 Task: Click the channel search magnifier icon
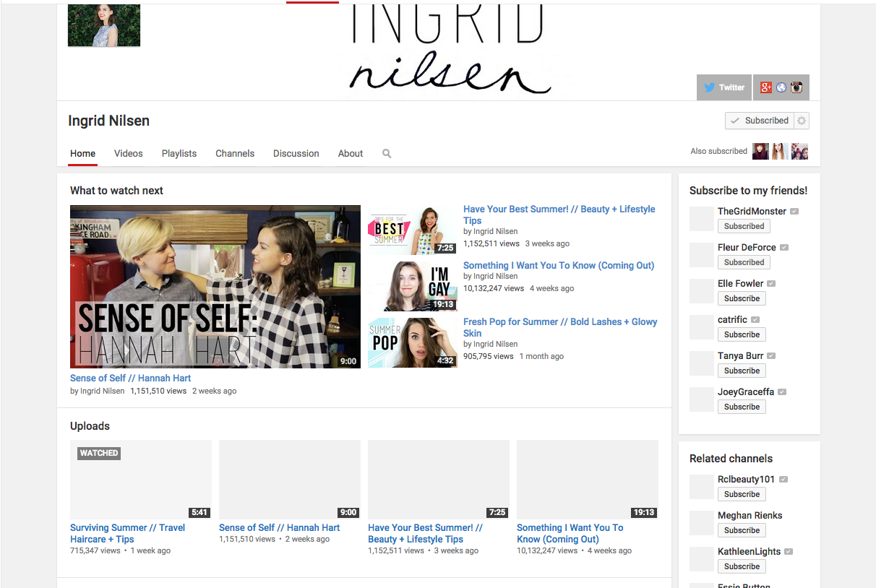pos(387,154)
